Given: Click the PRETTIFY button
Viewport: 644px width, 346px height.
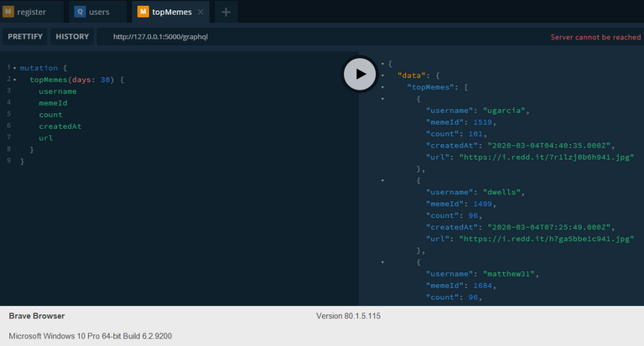Looking at the screenshot, I should tap(25, 37).
